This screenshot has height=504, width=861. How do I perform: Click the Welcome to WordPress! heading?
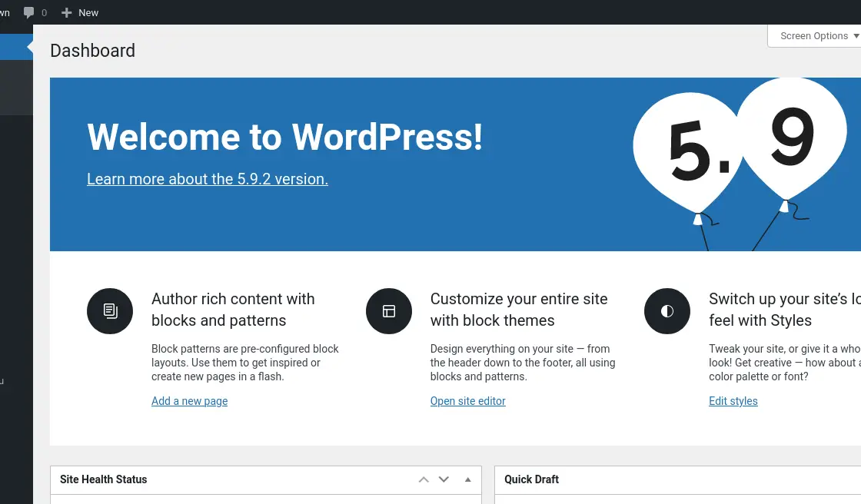pos(285,137)
